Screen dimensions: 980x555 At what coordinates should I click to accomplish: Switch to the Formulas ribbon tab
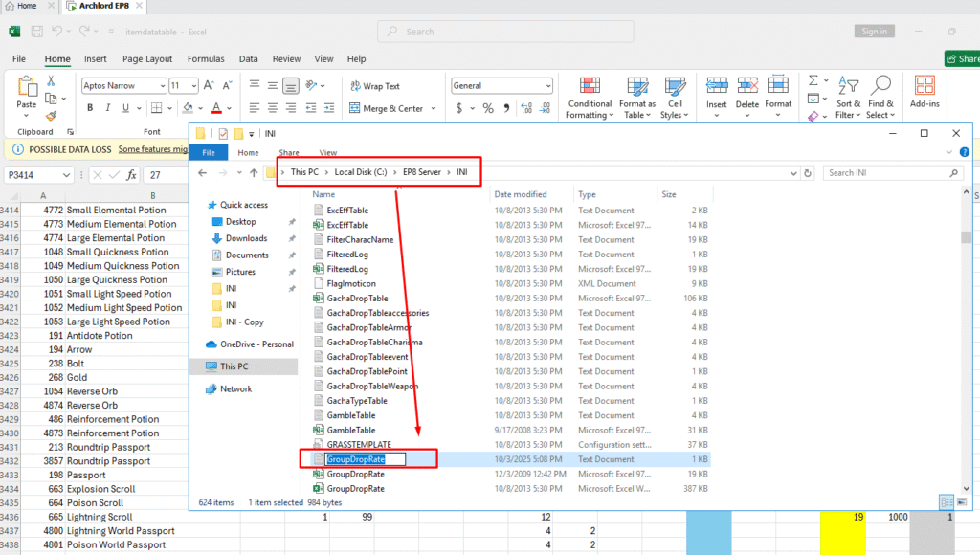(206, 58)
